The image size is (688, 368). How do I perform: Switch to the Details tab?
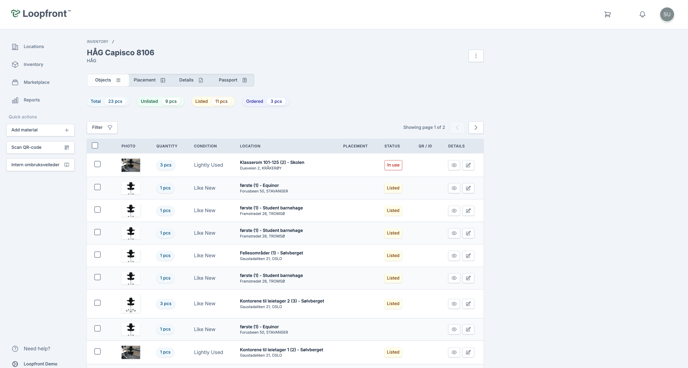point(191,80)
